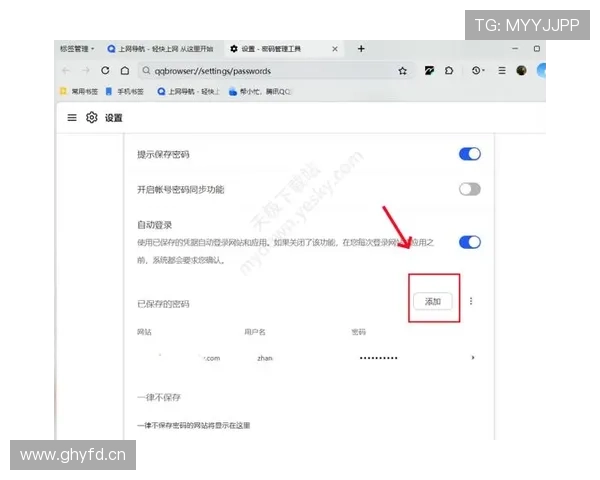Click the masked password dots
The height and width of the screenshot is (480, 600).
[x=378, y=358]
